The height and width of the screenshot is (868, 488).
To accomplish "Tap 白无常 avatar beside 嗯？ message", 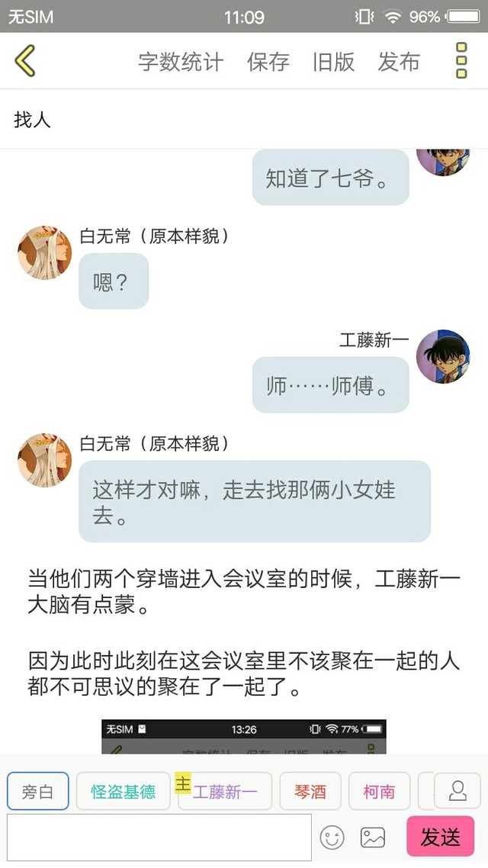I will pos(44,252).
